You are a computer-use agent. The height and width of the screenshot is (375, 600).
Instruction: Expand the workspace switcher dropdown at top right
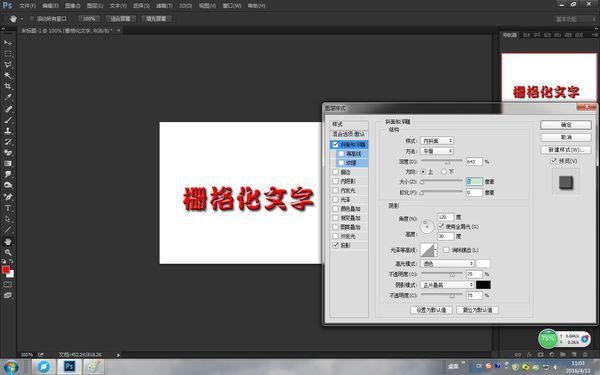pyautogui.click(x=574, y=19)
